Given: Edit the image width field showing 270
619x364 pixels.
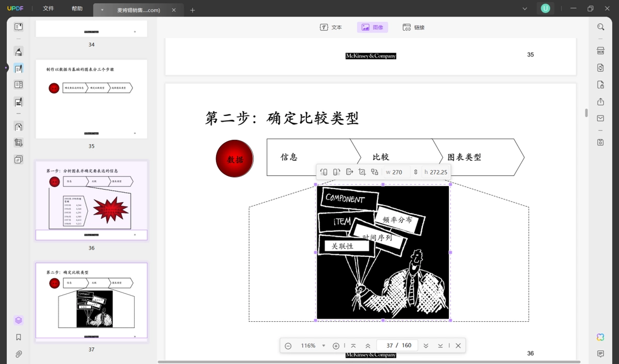Looking at the screenshot, I should 397,172.
